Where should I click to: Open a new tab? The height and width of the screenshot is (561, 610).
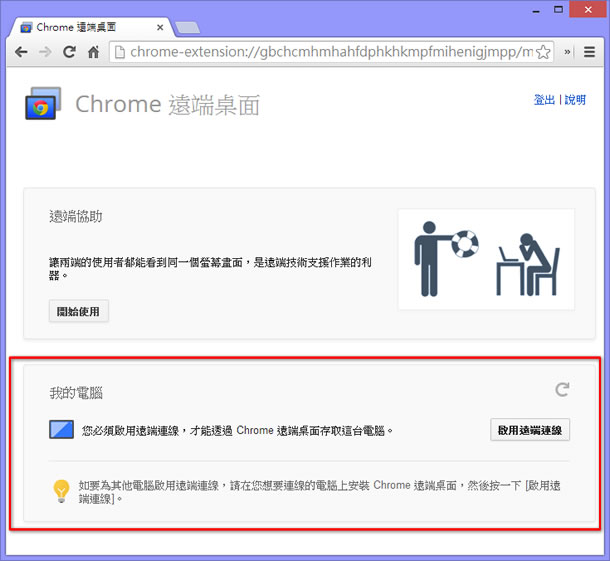[x=188, y=28]
